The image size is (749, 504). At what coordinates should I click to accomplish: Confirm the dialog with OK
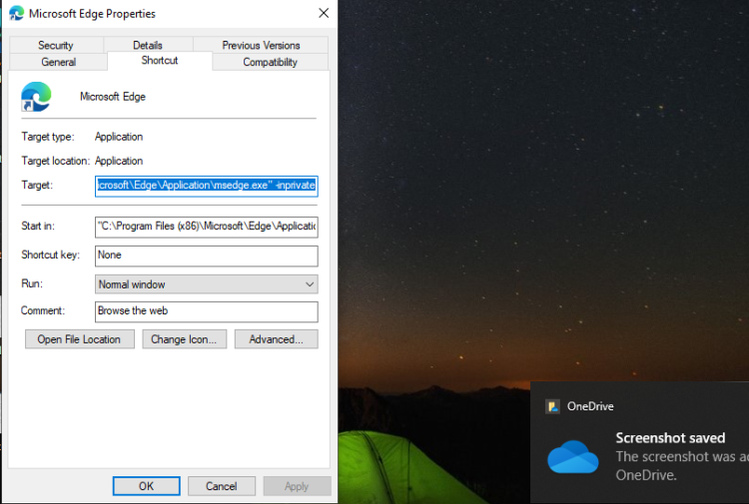[x=146, y=486]
